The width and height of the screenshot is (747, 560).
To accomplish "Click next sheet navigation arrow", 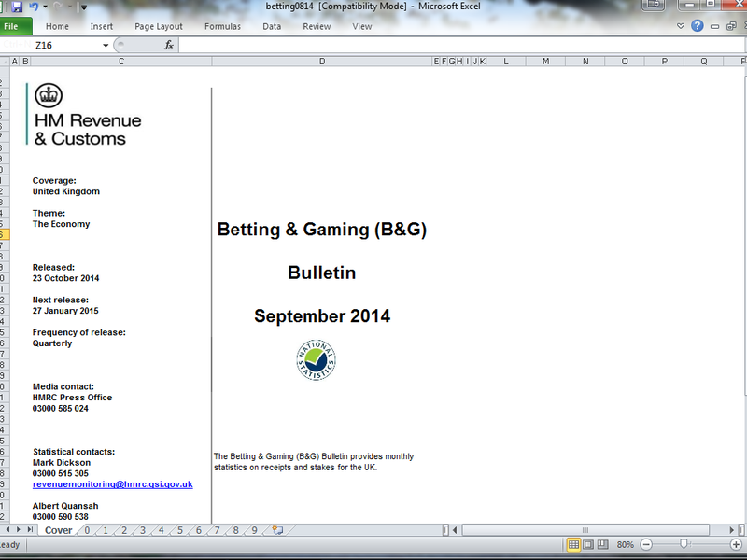I will coord(19,529).
